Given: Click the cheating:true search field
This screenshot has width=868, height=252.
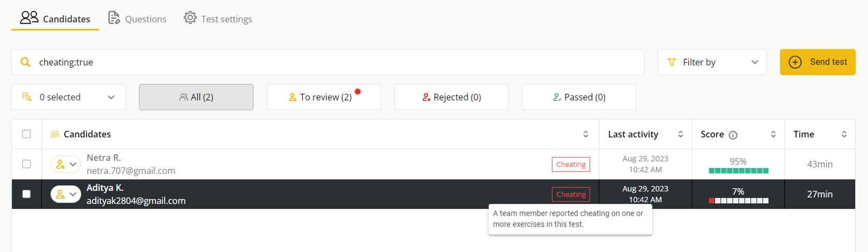Looking at the screenshot, I should [x=332, y=62].
